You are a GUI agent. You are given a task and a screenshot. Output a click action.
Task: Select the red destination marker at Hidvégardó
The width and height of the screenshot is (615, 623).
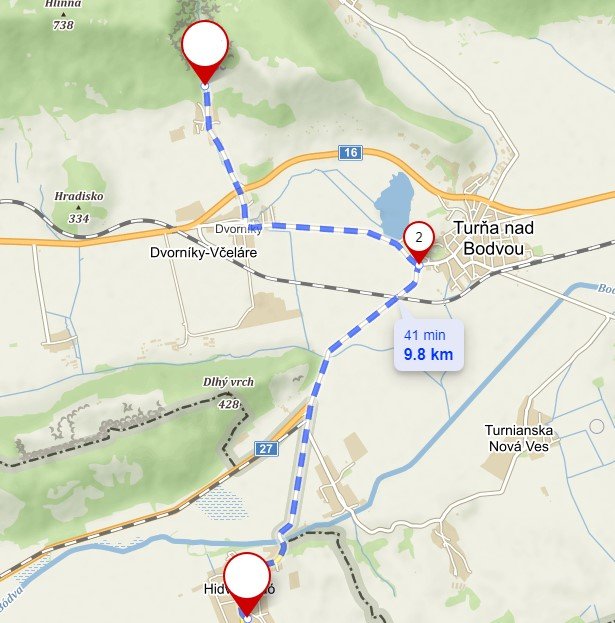[x=247, y=584]
